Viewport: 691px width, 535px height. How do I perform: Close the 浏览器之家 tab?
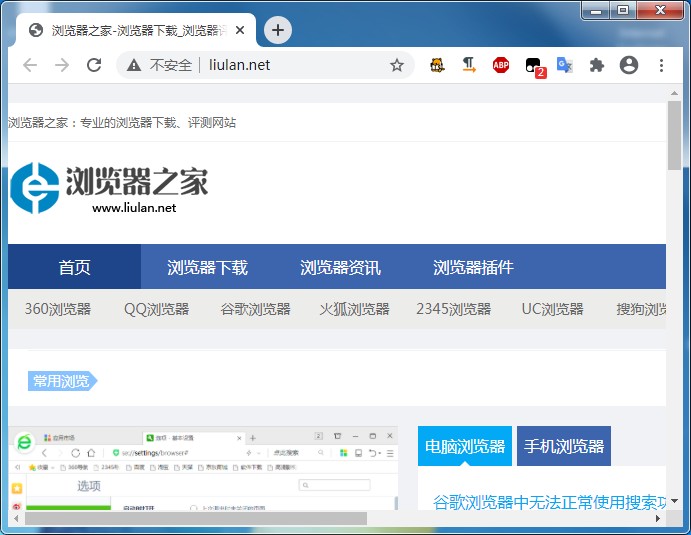(240, 30)
